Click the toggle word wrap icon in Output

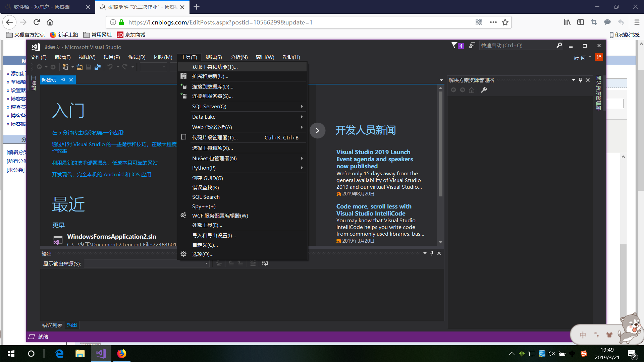tap(265, 263)
